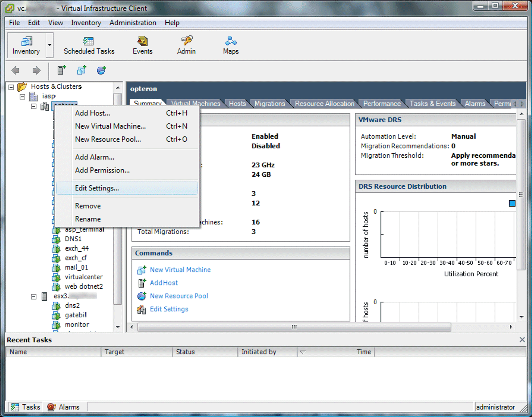532x417 pixels.
Task: Select the iasp datacenter icon
Action: [34, 96]
